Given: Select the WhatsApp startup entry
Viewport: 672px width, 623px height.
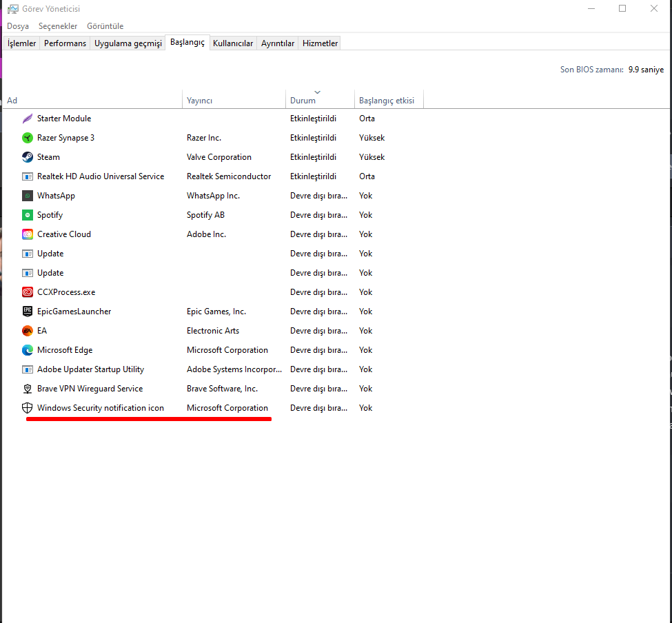Looking at the screenshot, I should (56, 196).
